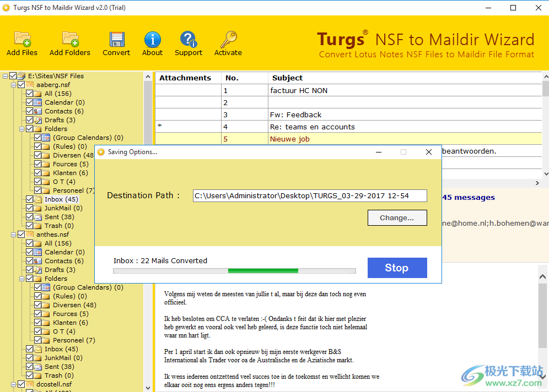Click the Sent icon under anthes.nsf
Screen dimensions: 549x392
click(38, 367)
